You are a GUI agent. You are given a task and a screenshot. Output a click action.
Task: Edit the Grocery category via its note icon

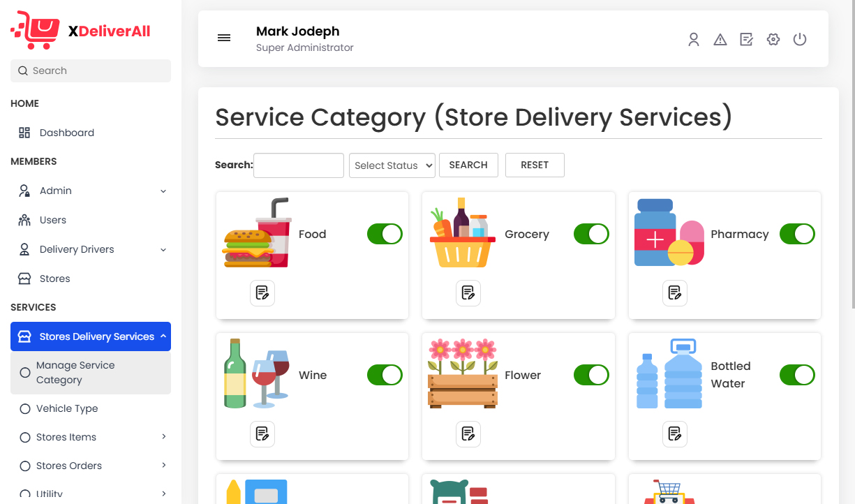468,293
